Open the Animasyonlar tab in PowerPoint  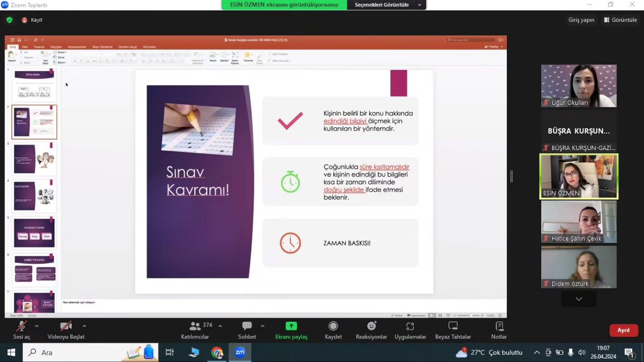pyautogui.click(x=77, y=47)
